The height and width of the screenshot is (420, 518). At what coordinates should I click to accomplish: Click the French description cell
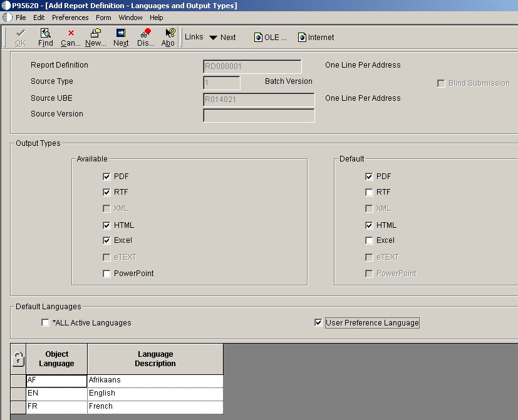155,407
